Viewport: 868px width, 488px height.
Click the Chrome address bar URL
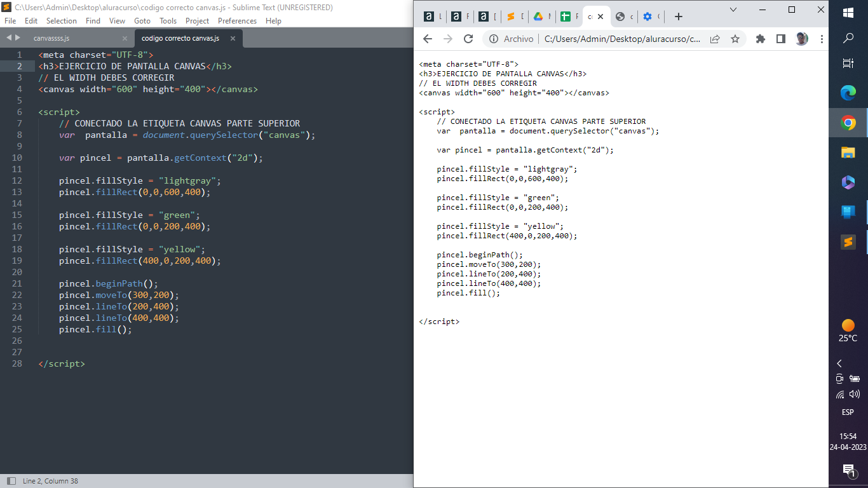click(x=623, y=39)
